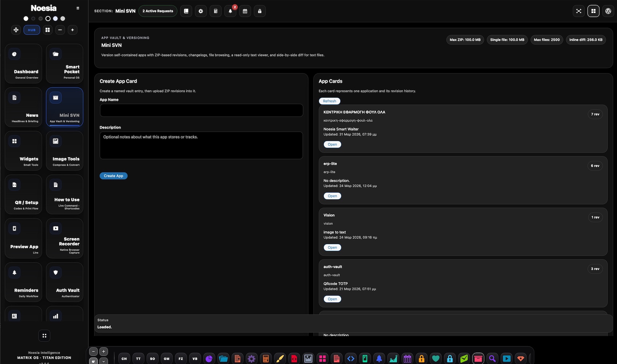Toggle sidebar grid layout button
Image resolution: width=617 pixels, height=364 pixels.
48,30
